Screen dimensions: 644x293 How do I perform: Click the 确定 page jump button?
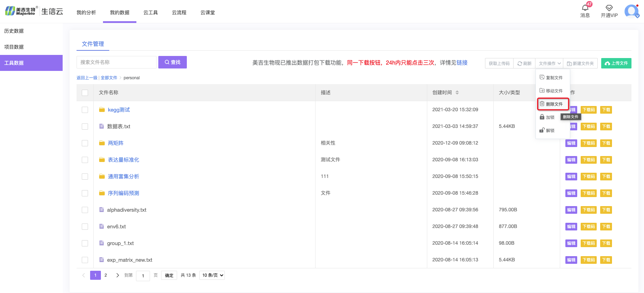click(169, 275)
